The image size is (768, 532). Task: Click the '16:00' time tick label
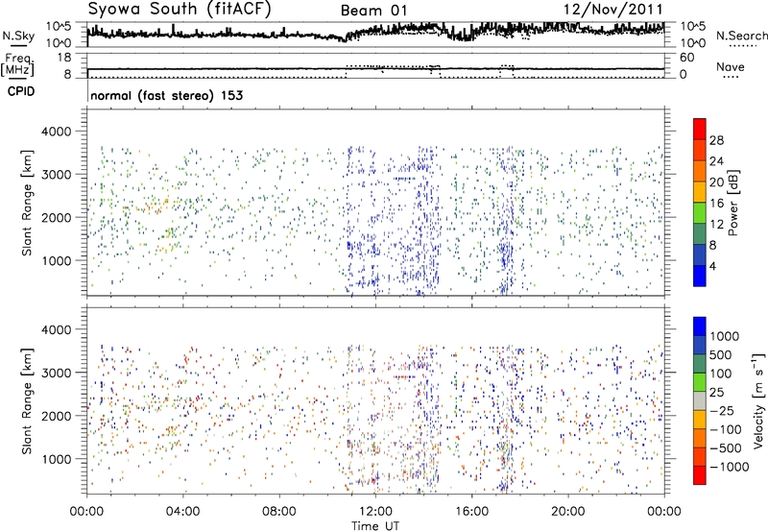tap(471, 512)
